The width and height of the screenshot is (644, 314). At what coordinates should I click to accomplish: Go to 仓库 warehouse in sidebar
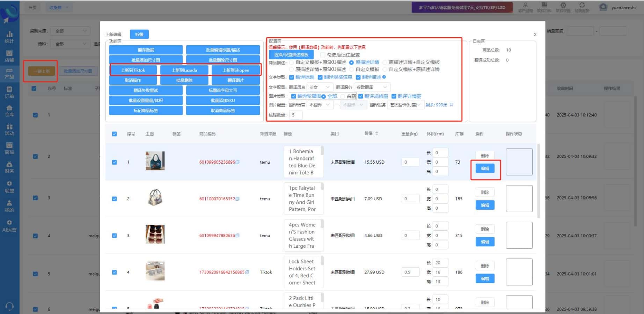pyautogui.click(x=9, y=111)
